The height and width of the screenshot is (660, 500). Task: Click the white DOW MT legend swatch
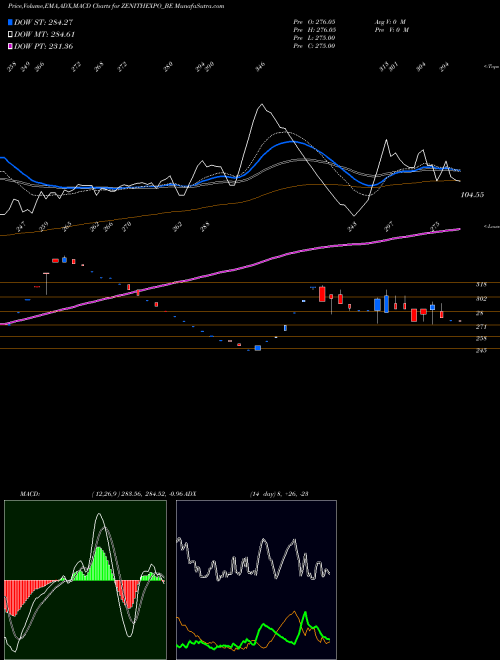tap(10, 34)
